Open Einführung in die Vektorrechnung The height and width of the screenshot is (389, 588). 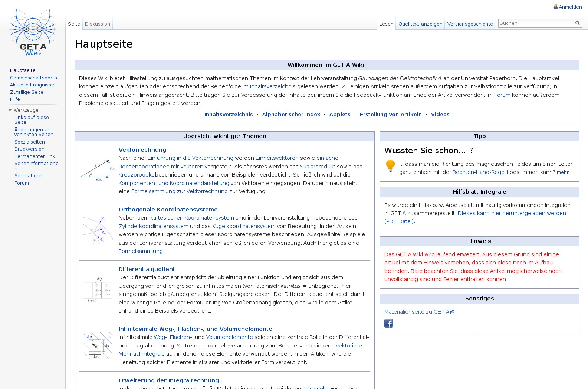190,158
